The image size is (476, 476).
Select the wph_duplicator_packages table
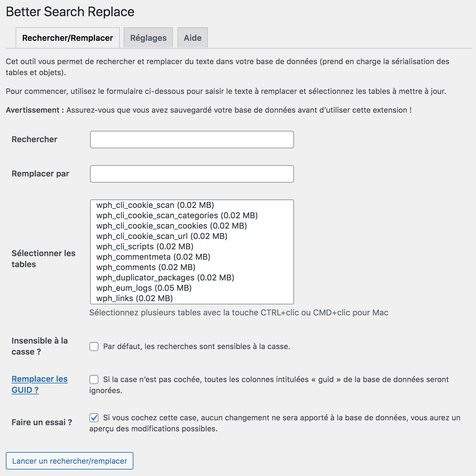coord(164,278)
